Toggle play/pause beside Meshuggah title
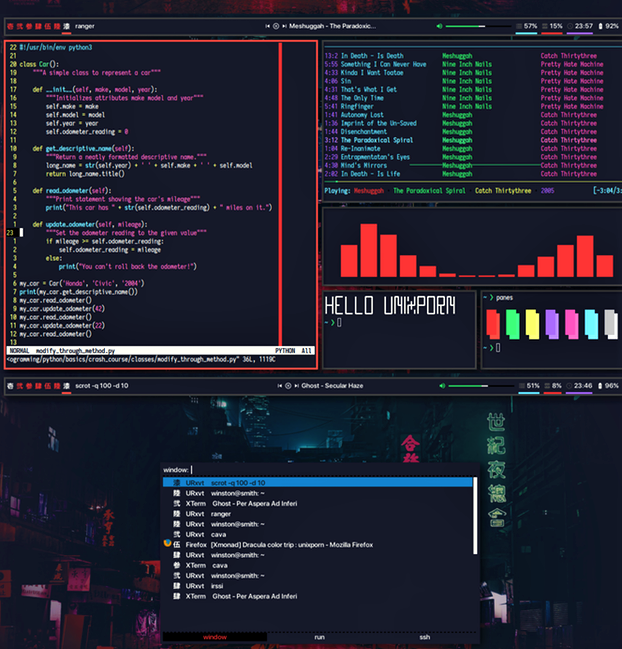 coord(276,26)
